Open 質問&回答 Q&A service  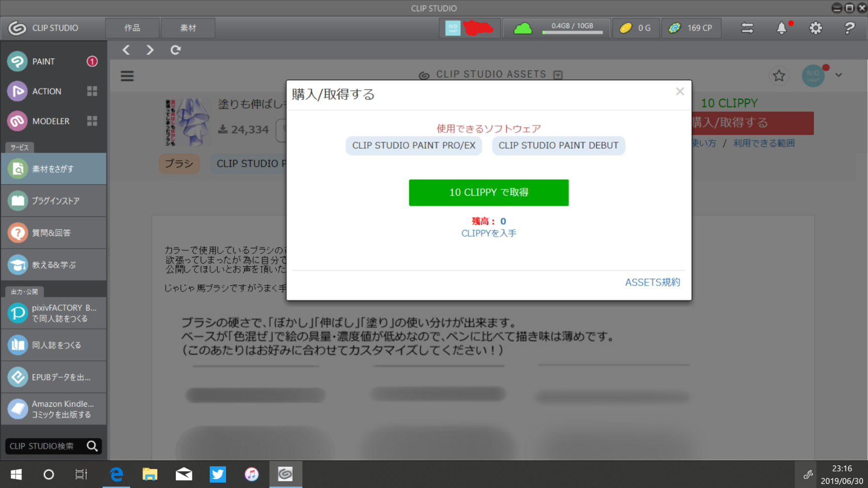click(54, 233)
